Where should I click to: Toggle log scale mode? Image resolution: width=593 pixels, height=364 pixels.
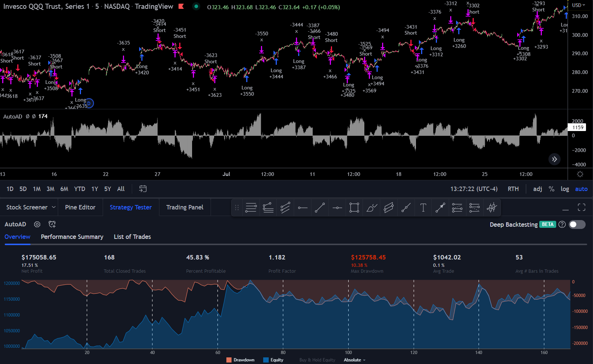[565, 189]
